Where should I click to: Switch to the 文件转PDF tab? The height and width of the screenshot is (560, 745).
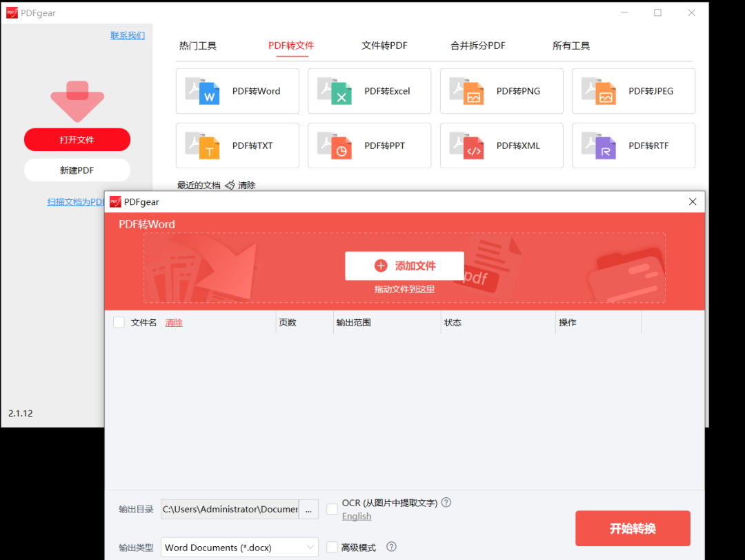pyautogui.click(x=384, y=46)
